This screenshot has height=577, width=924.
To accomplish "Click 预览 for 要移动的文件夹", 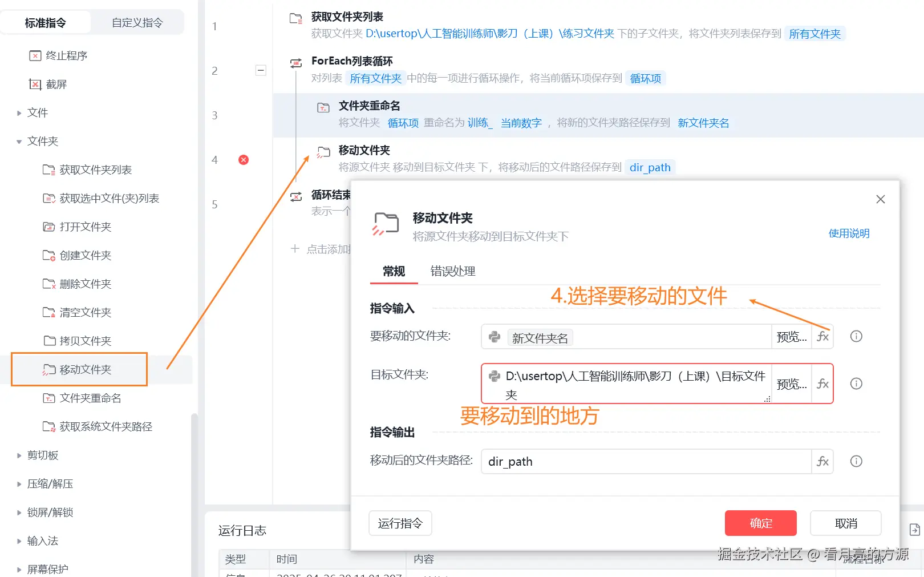I will point(792,337).
